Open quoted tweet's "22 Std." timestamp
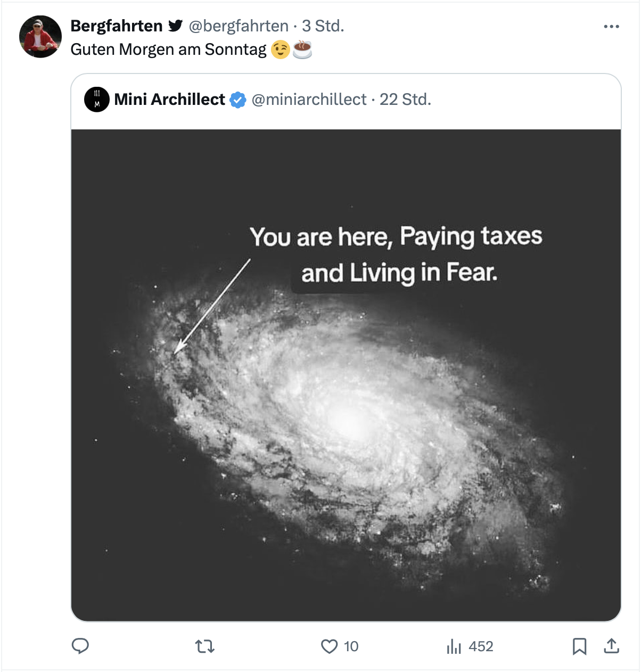 [405, 100]
